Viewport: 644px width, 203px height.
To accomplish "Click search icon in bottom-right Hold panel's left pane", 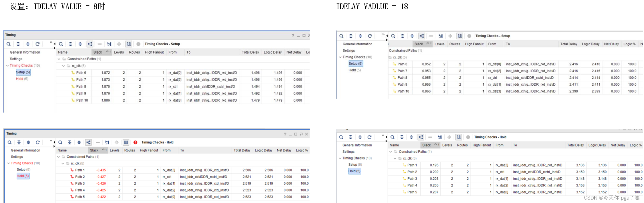I will [x=341, y=137].
